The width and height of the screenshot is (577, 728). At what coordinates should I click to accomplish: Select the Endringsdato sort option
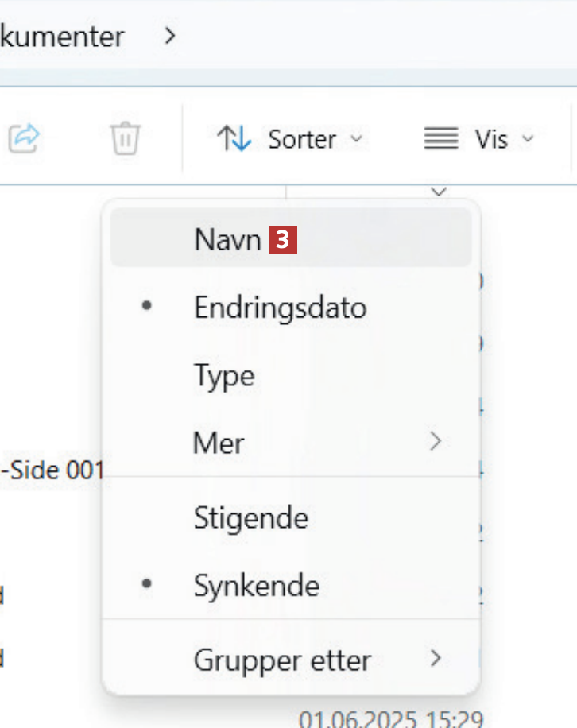(x=280, y=308)
